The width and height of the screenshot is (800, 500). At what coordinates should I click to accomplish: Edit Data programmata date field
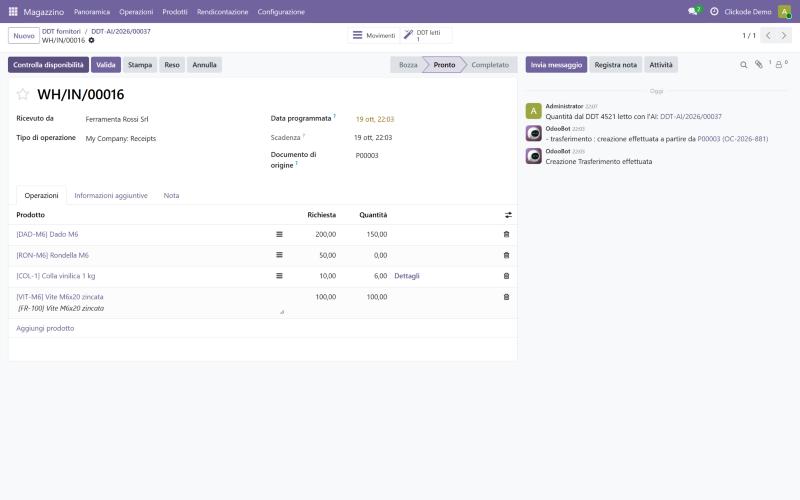coord(375,119)
